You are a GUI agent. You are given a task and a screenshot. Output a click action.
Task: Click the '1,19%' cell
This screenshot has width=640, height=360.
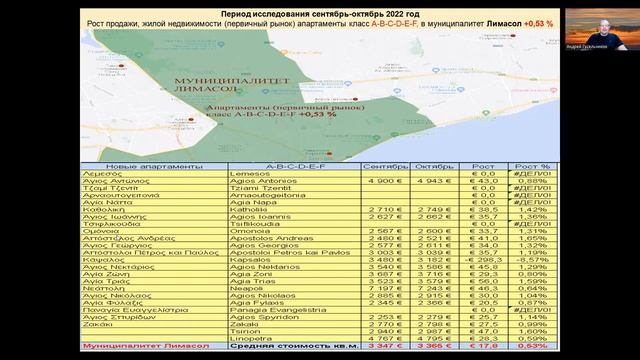(532, 253)
